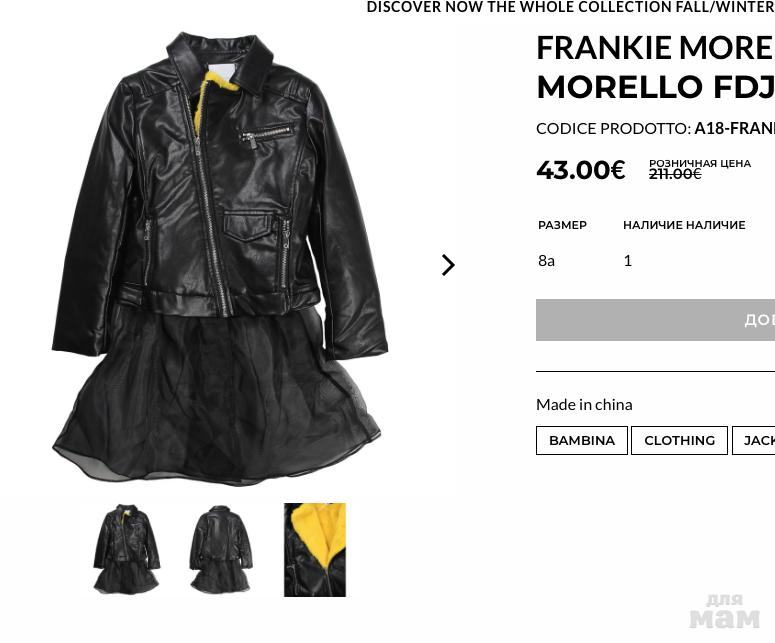Click the main black jacket product image
Viewport: 775px width, 643px height.
(220, 255)
